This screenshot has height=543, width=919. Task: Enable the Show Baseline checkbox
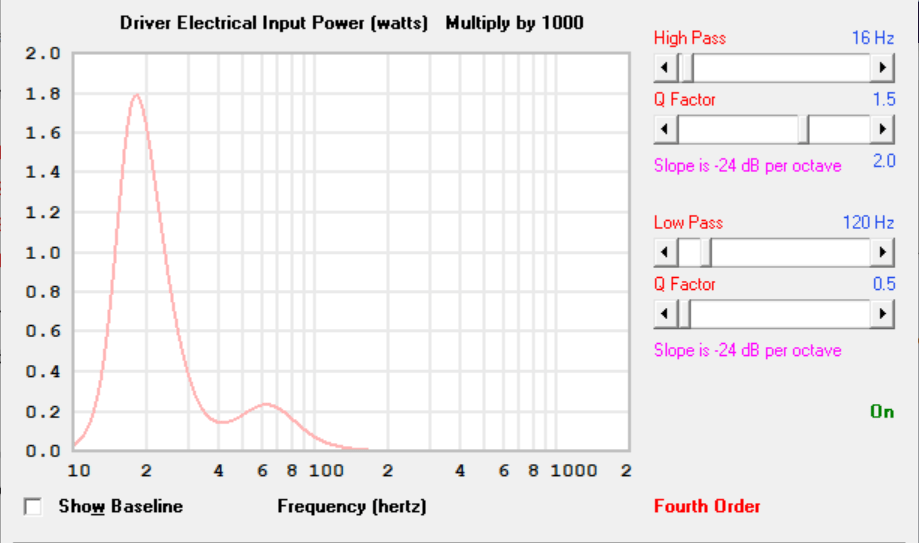(33, 506)
